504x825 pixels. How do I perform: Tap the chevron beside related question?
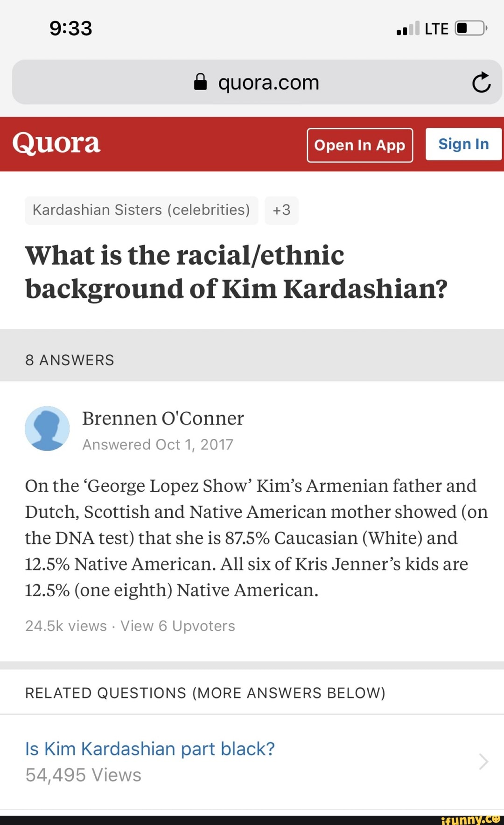coord(483,762)
